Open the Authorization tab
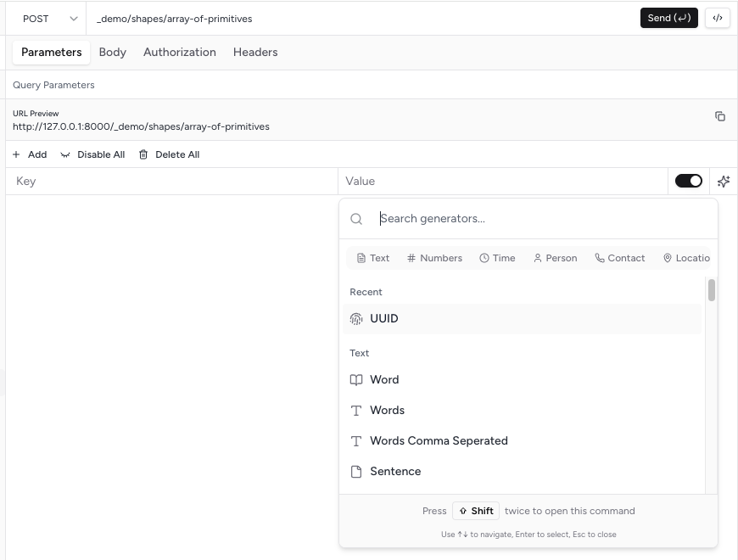The height and width of the screenshot is (560, 738). [x=179, y=53]
